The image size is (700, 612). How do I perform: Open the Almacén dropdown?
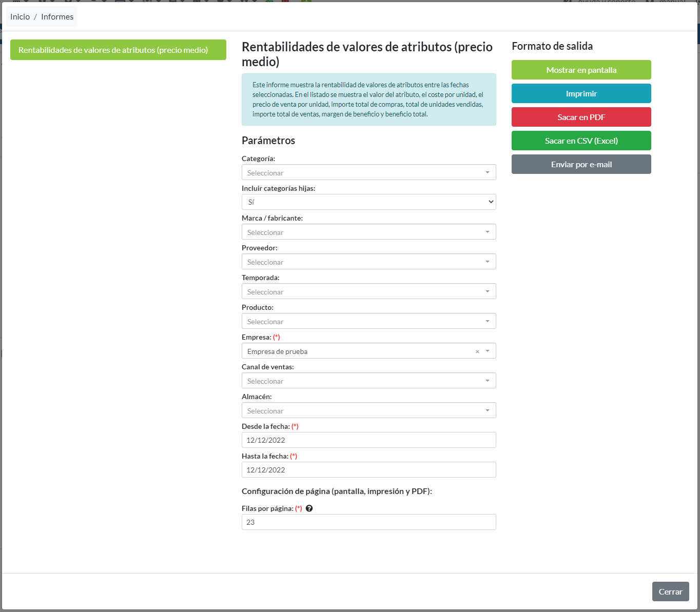(x=368, y=410)
